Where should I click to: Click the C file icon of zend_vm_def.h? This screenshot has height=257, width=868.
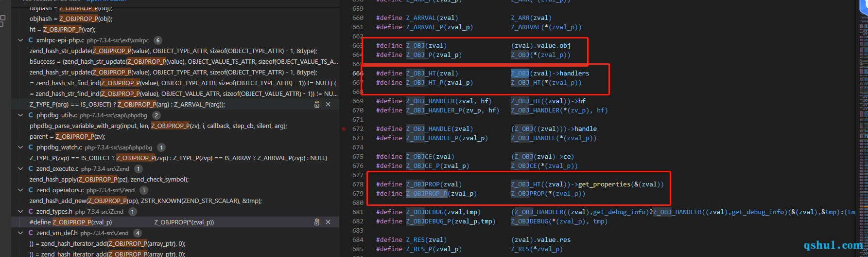click(31, 233)
